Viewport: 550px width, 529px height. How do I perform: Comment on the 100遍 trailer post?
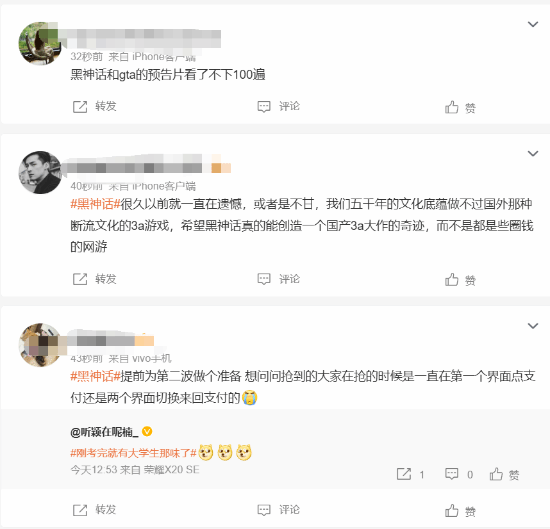279,106
